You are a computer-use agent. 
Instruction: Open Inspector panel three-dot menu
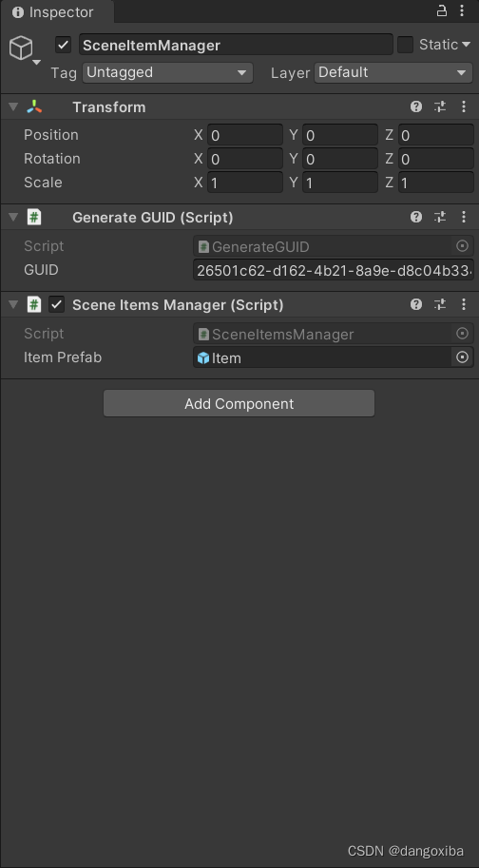[x=462, y=11]
